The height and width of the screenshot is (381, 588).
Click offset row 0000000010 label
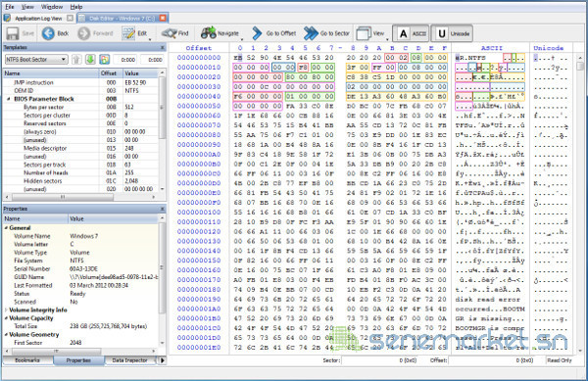pos(199,68)
